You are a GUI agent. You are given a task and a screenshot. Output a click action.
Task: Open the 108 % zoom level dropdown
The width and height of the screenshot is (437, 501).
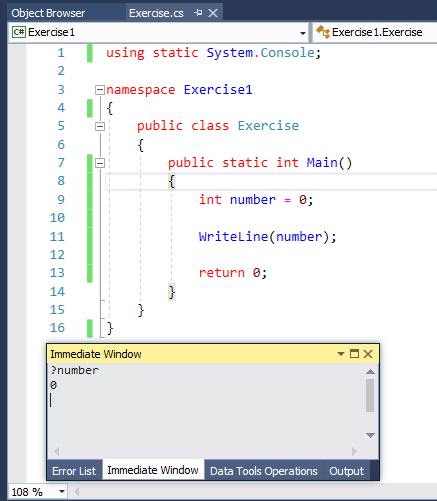click(x=62, y=492)
